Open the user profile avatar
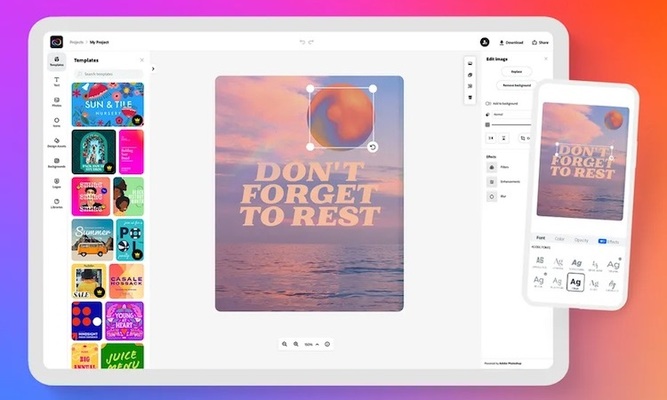 tap(485, 42)
